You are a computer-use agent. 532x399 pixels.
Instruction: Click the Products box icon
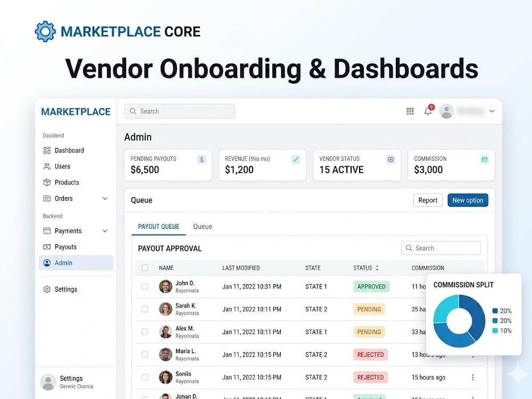[x=47, y=182]
